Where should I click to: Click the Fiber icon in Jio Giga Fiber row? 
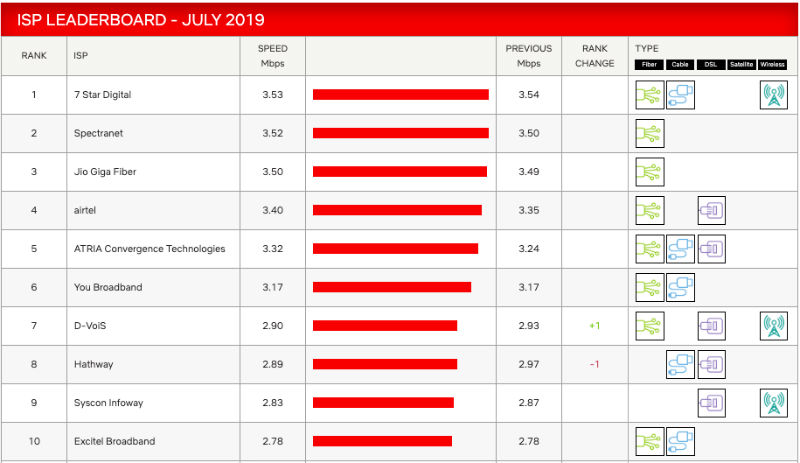(x=649, y=172)
